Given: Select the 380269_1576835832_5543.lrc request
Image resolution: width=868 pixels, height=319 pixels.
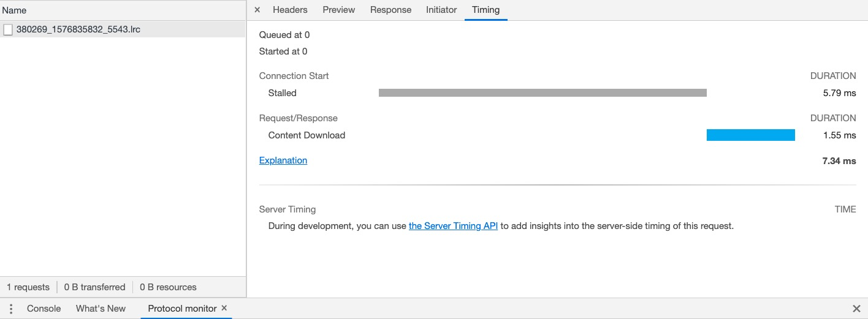Looking at the screenshot, I should (78, 29).
